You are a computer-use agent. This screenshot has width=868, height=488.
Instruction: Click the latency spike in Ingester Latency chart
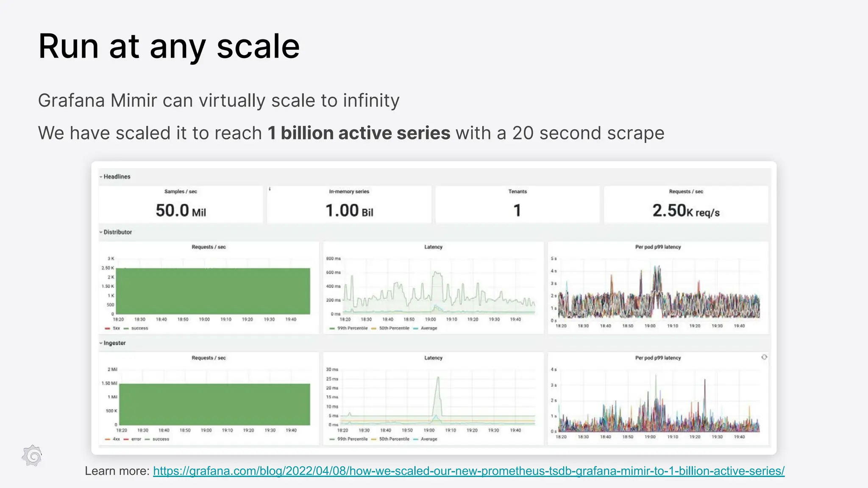coord(438,396)
